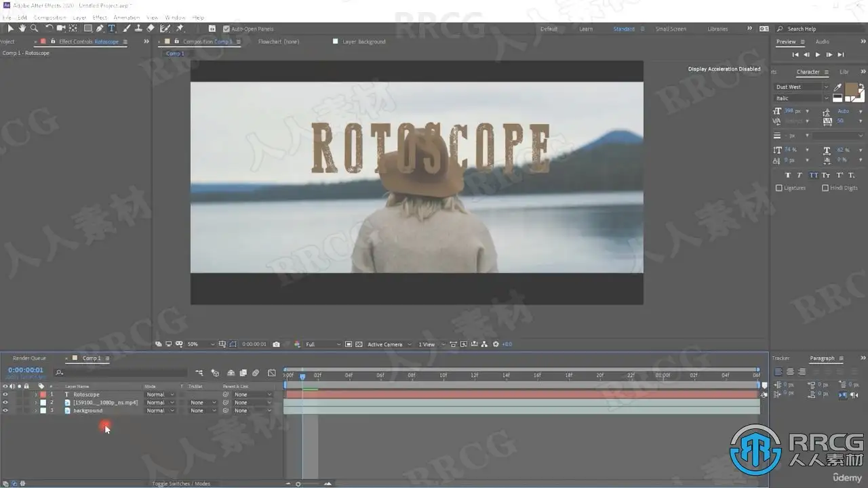This screenshot has height=488, width=868.
Task: Click the text fill color swatch
Action: tap(851, 87)
